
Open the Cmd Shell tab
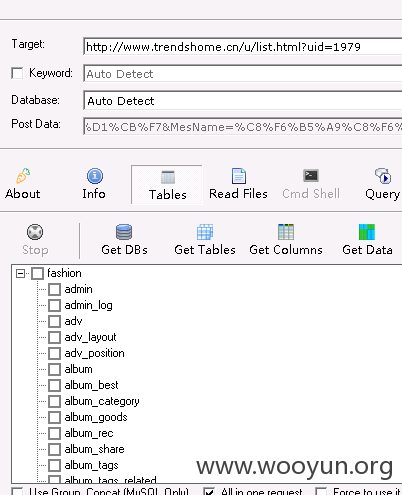point(311,185)
